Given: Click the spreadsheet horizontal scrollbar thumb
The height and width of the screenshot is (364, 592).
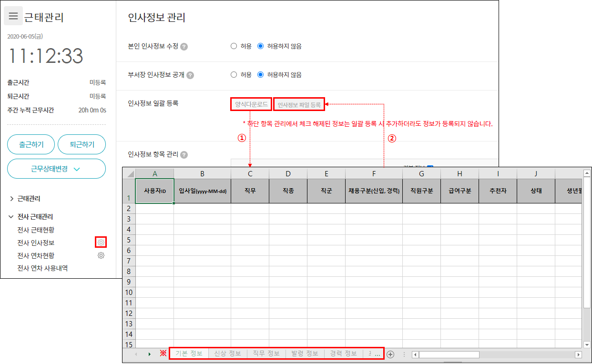Looking at the screenshot, I should 449,354.
